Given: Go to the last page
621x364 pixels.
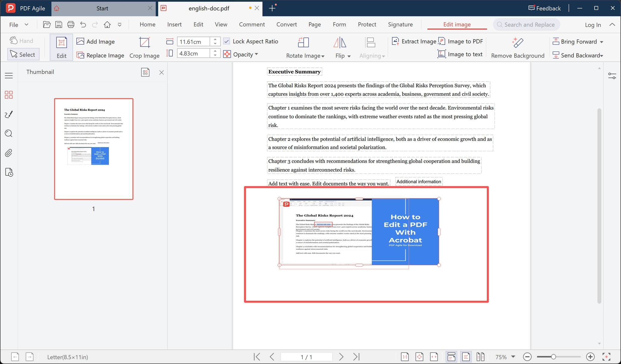Looking at the screenshot, I should [356, 357].
